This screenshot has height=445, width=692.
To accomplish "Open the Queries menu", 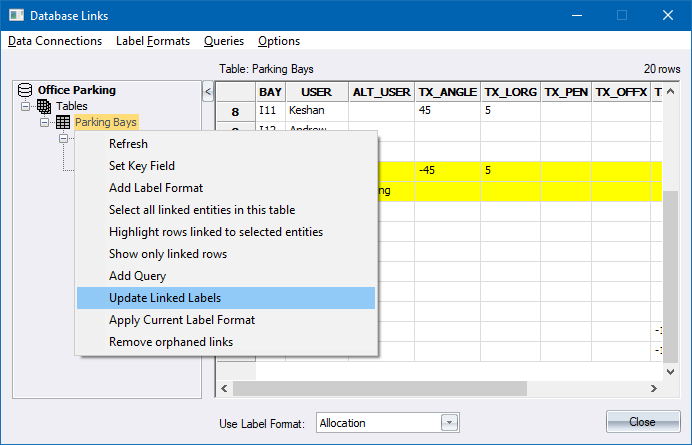I will tap(223, 41).
